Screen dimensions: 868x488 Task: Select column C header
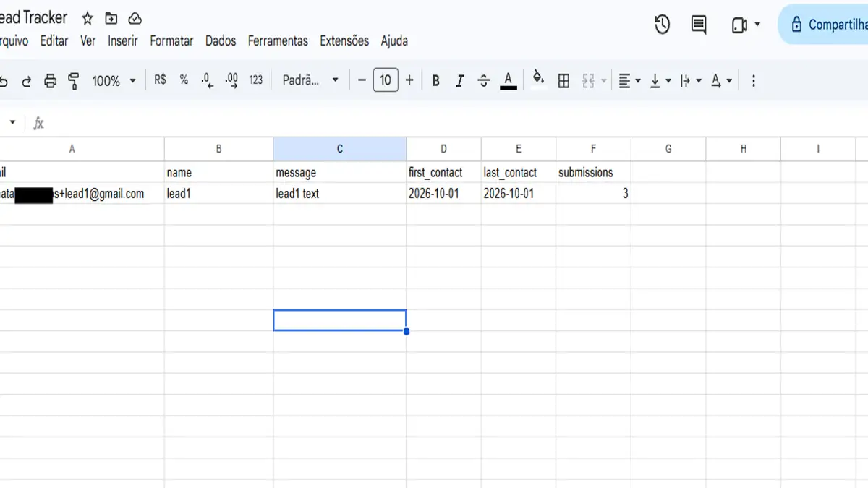[x=339, y=149]
